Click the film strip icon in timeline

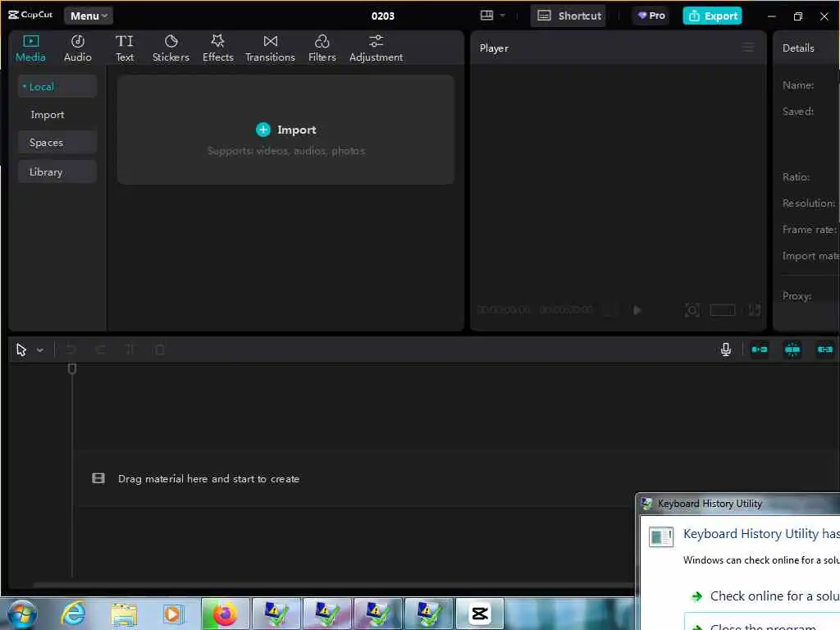pos(98,478)
